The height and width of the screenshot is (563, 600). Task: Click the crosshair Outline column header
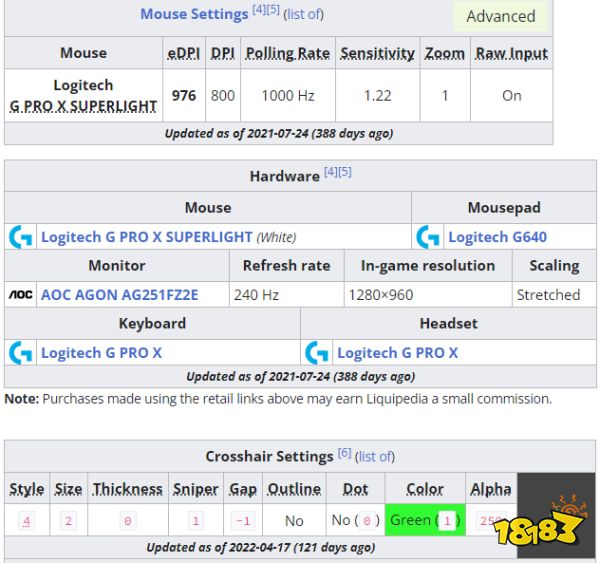[x=294, y=489]
